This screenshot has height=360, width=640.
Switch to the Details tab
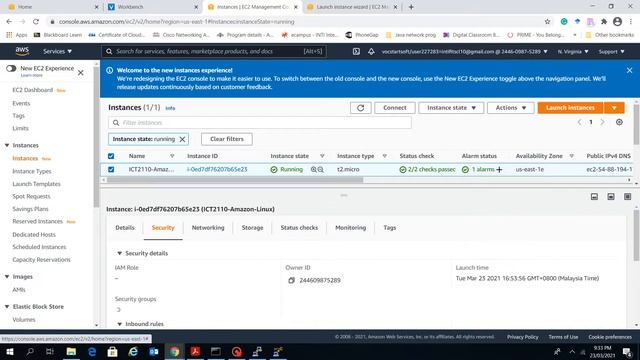(125, 228)
